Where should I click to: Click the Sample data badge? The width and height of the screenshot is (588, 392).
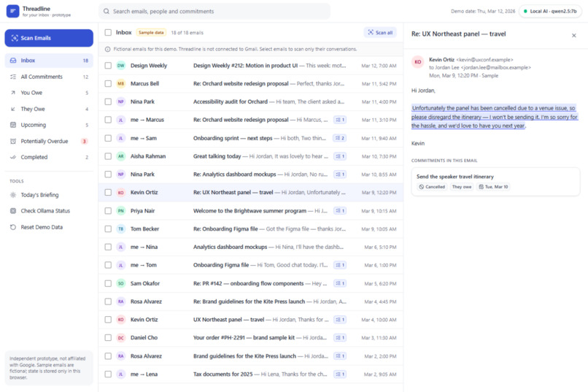[151, 33]
